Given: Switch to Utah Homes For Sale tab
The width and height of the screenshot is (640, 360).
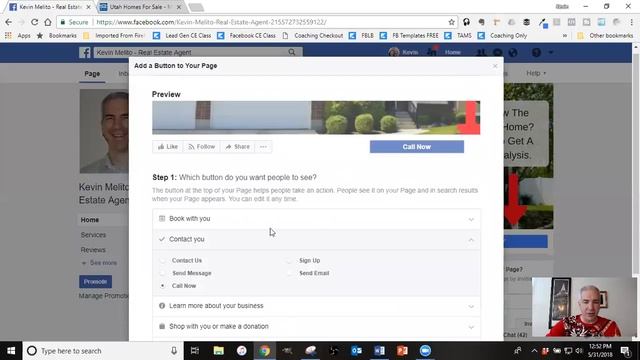Looking at the screenshot, I should click(140, 7).
